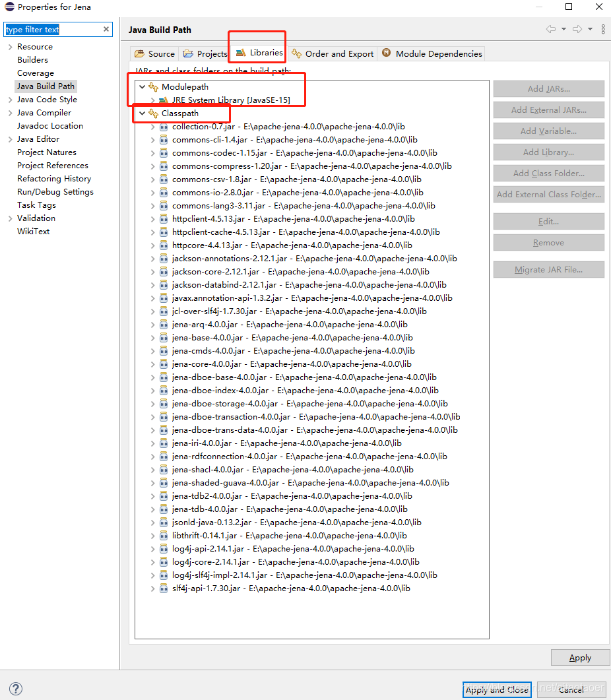Image resolution: width=611 pixels, height=700 pixels.
Task: Click the Classpath node icon
Action: point(154,113)
